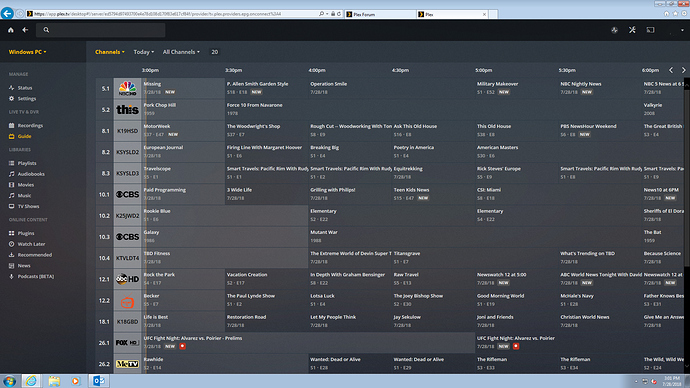Open Vacation Creation listing
690x388 pixels.
266,279
